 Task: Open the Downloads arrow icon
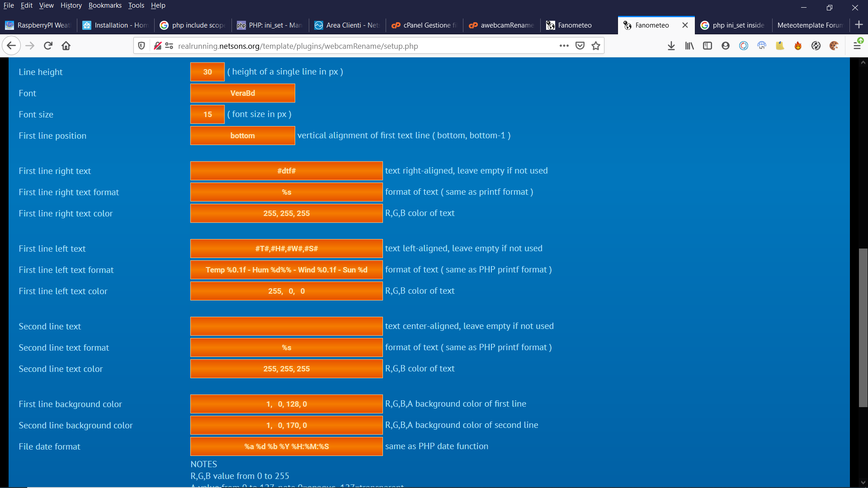pos(671,46)
